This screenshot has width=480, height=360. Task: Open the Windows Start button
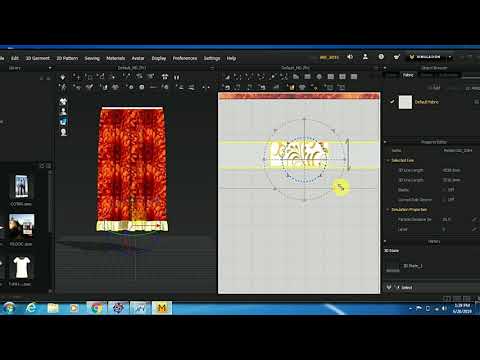9,308
